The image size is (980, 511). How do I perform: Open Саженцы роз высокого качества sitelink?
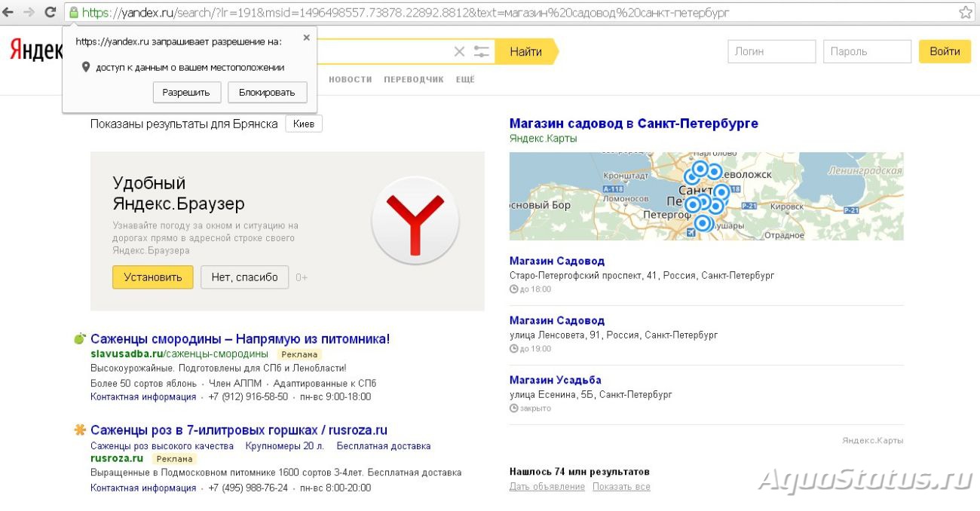(x=162, y=446)
